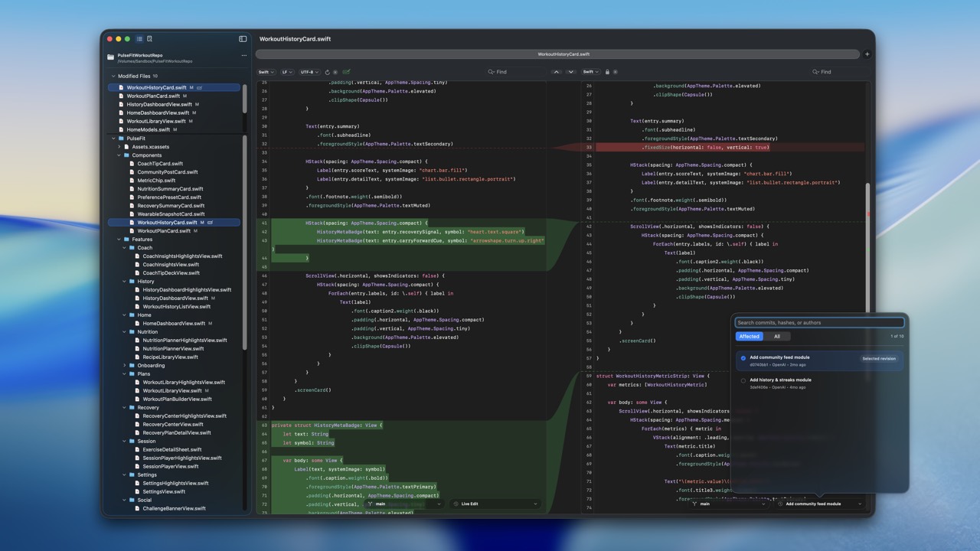Click commit 'Add history & streaks module' title
Viewport: 980px width, 551px height.
[x=780, y=380]
